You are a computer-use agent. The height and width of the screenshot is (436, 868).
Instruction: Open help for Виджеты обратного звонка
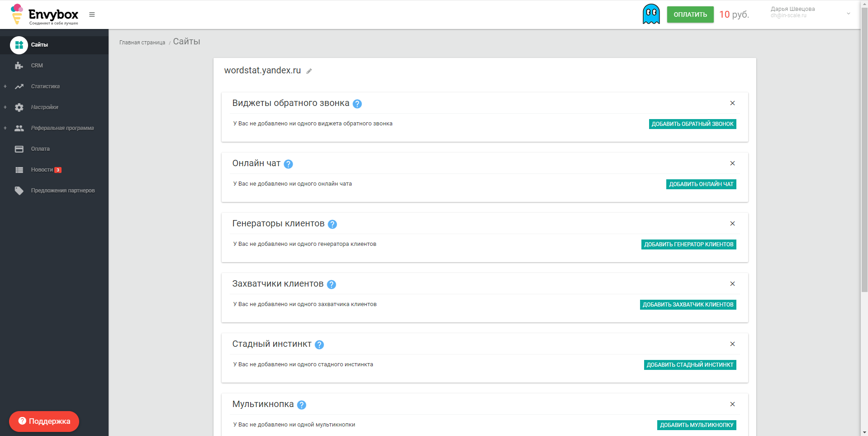357,104
